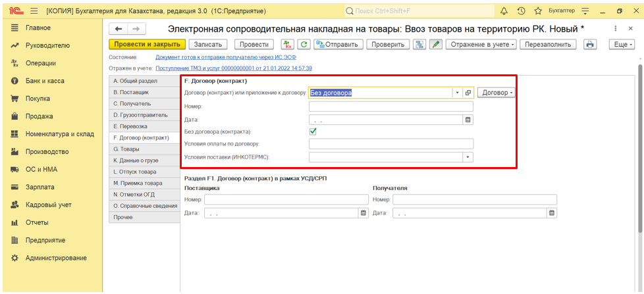Open the Поступление ТМЗ и услуг link
The width and height of the screenshot is (644, 294).
click(x=233, y=68)
